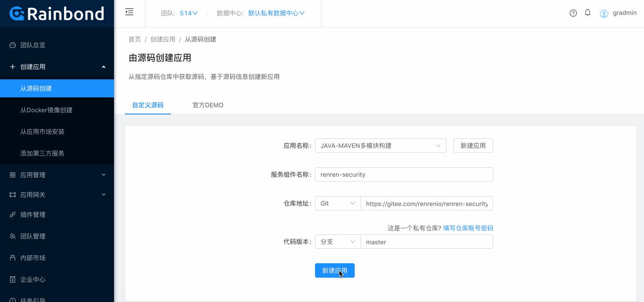Image resolution: width=644 pixels, height=302 pixels.
Task: Click the gradmin avatar icon
Action: tap(604, 14)
